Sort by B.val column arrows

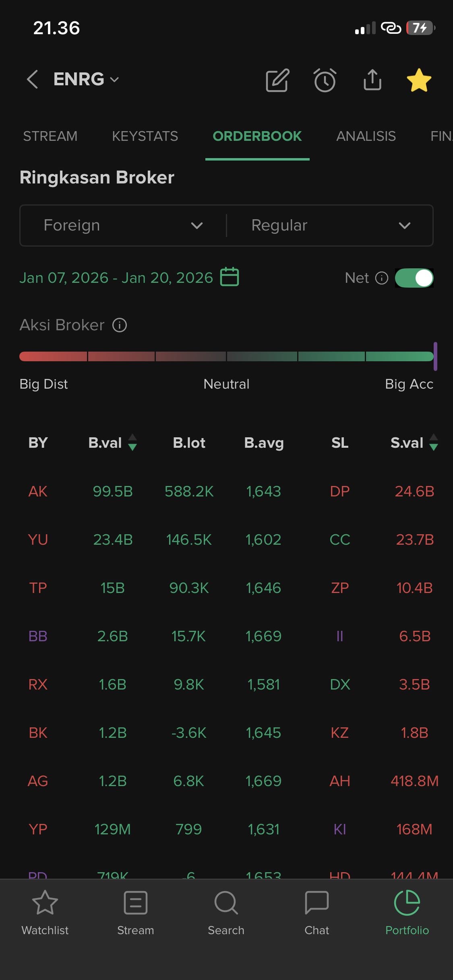(132, 443)
